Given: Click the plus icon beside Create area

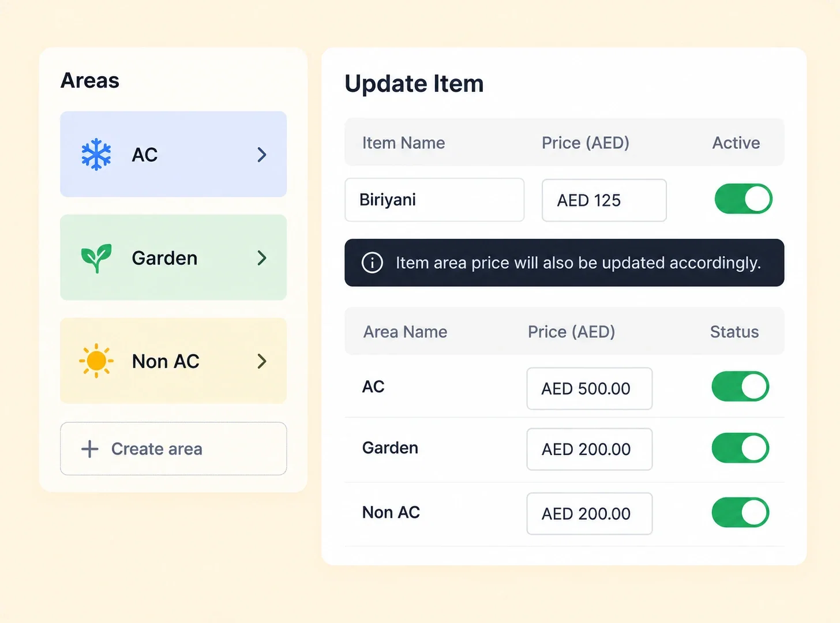Looking at the screenshot, I should tap(90, 449).
